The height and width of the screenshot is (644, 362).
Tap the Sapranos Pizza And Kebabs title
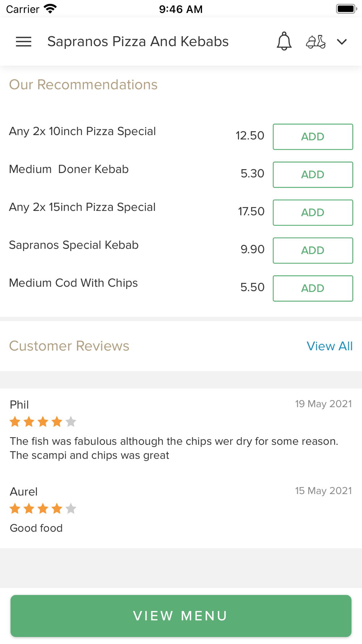pos(138,42)
